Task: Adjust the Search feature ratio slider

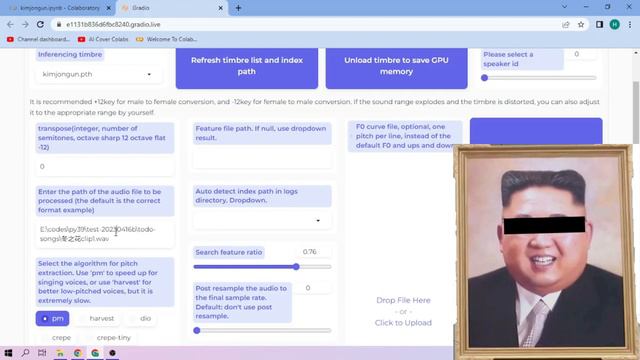Action: coord(262,267)
